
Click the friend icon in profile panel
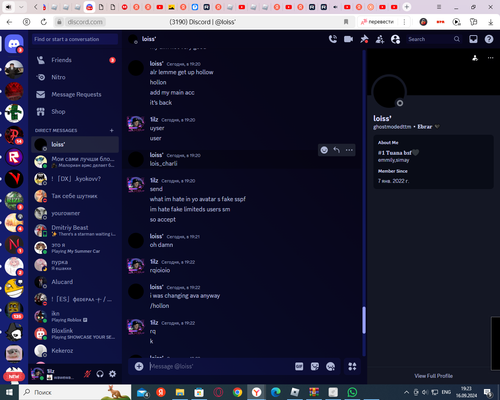pos(475,58)
